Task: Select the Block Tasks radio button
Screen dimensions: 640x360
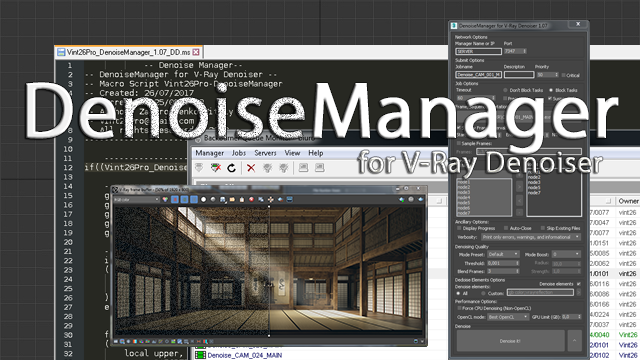Action: pyautogui.click(x=551, y=90)
